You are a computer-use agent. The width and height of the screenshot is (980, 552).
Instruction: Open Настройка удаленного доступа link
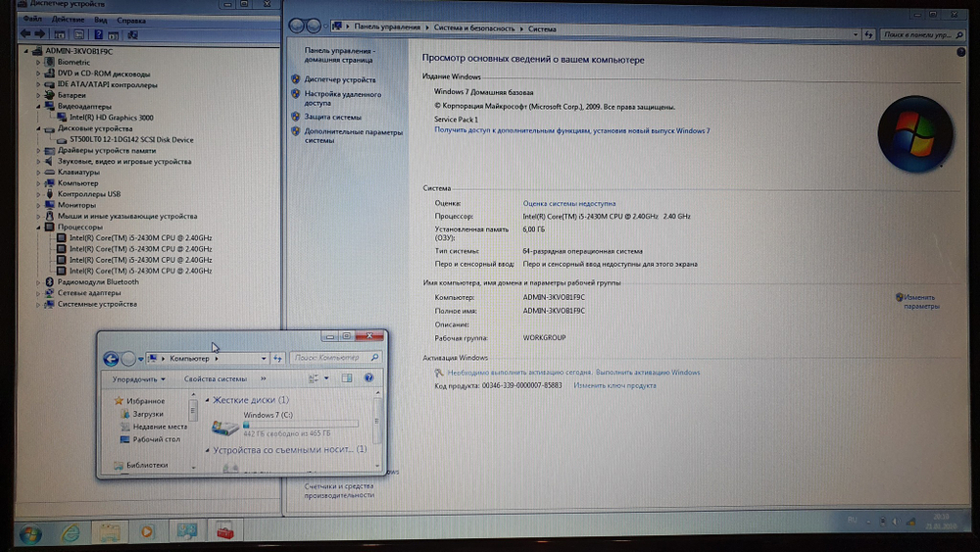pyautogui.click(x=342, y=99)
